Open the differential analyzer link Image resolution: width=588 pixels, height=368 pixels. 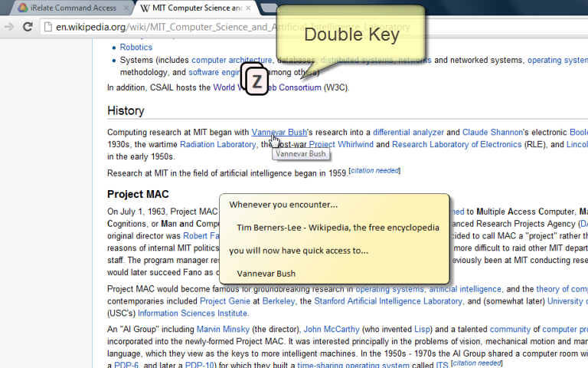(x=408, y=132)
